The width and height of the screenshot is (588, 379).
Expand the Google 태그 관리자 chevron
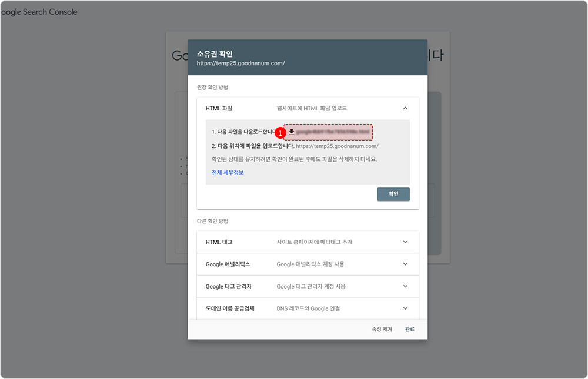pyautogui.click(x=405, y=286)
